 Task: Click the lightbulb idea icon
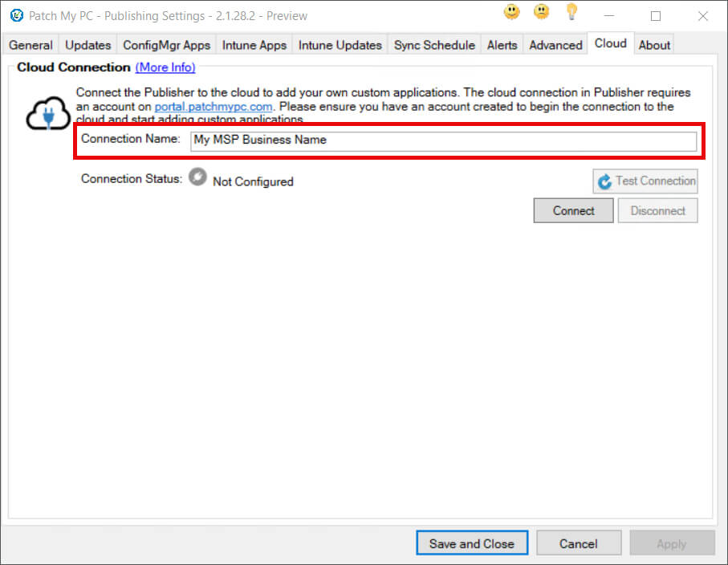(572, 12)
